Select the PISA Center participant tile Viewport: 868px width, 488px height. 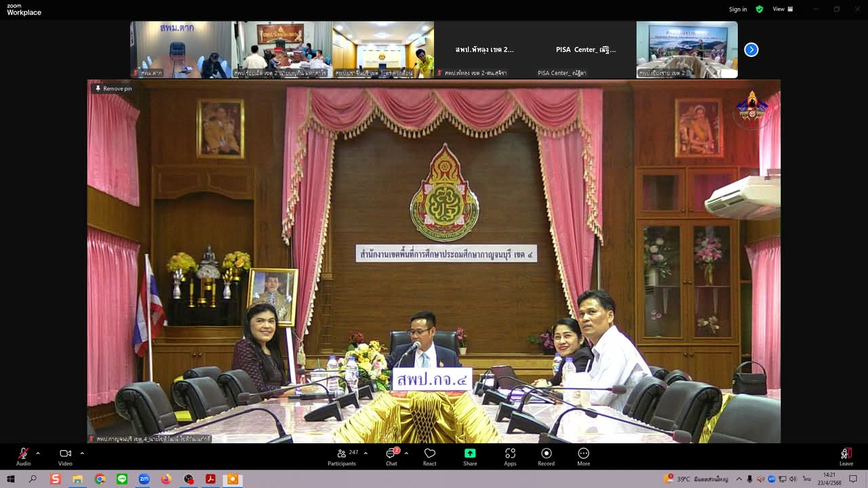coord(585,49)
